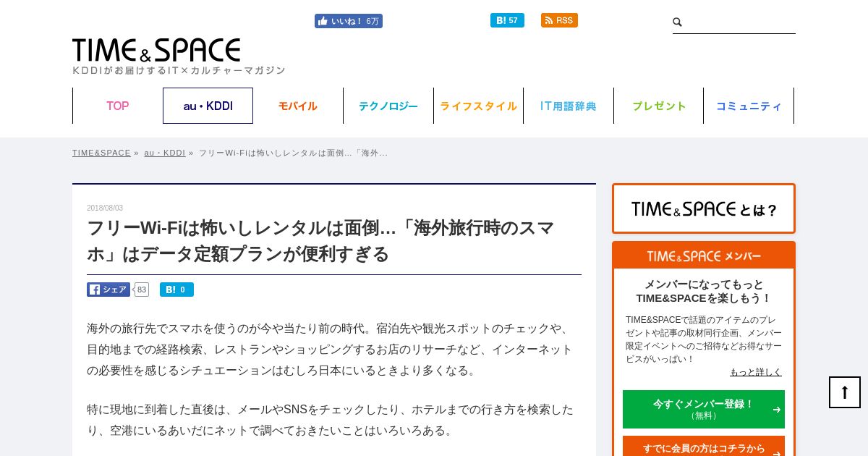Open the コミュニティ navigation tab
This screenshot has height=456, width=868.
pos(749,106)
